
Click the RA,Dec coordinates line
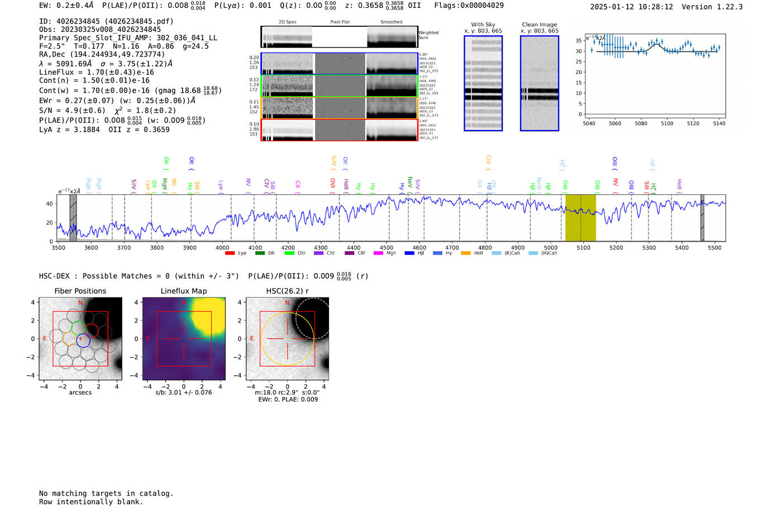[102, 55]
